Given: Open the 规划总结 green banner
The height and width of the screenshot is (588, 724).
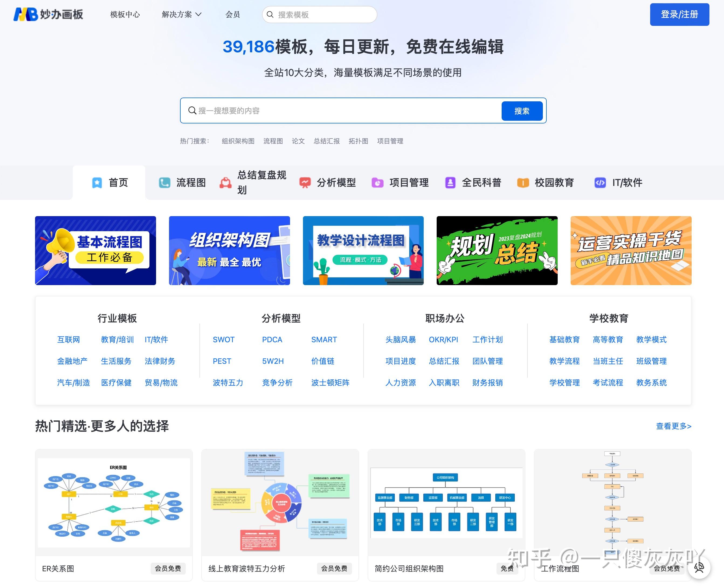Looking at the screenshot, I should (x=497, y=251).
